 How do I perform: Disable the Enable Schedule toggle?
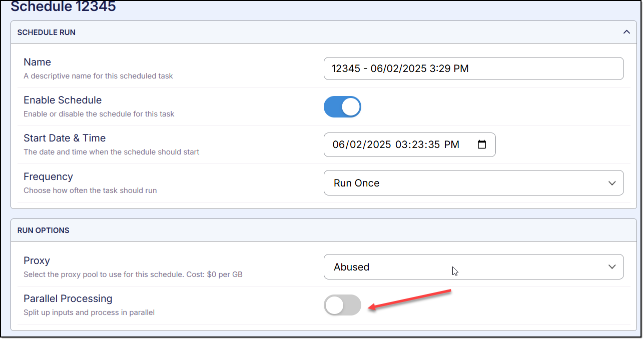click(342, 107)
